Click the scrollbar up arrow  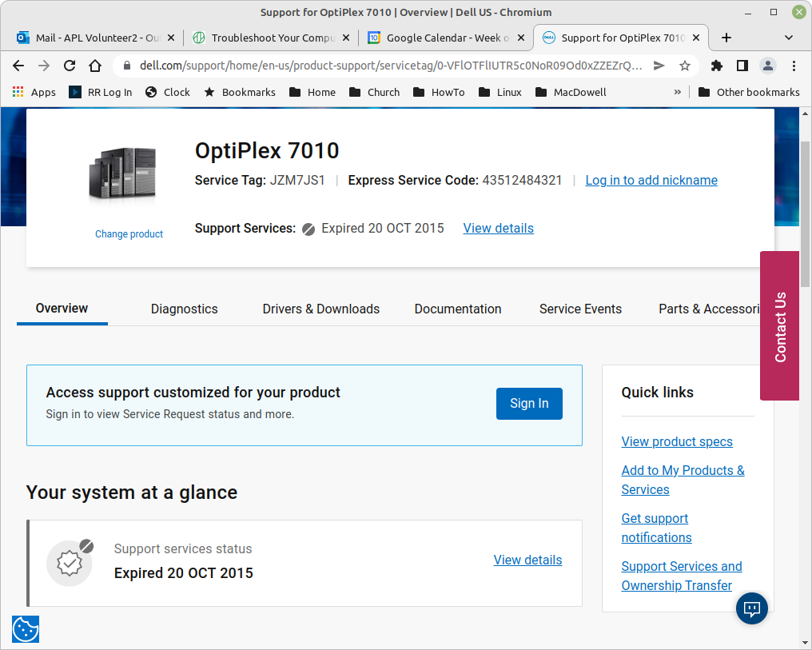(x=806, y=114)
